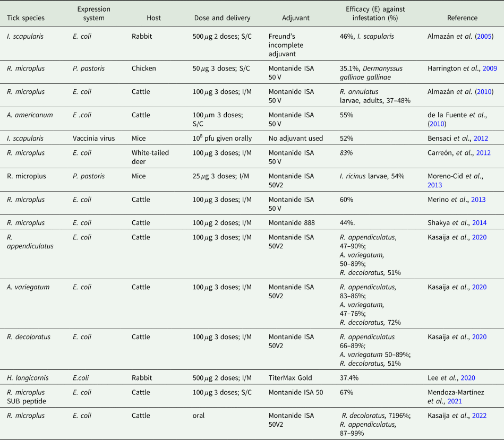Follow the Lee et al. 2020 reference
This screenshot has width=504, height=440.
pyautogui.click(x=468, y=378)
